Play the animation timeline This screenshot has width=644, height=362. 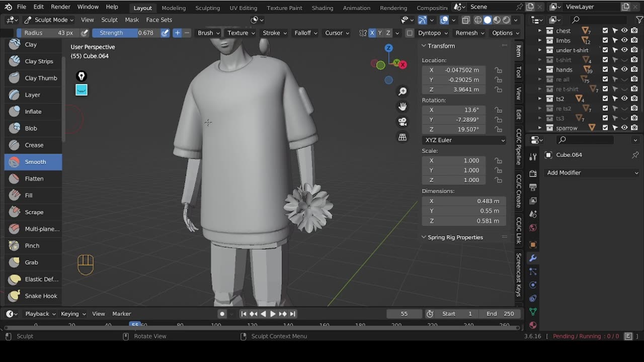pyautogui.click(x=273, y=314)
